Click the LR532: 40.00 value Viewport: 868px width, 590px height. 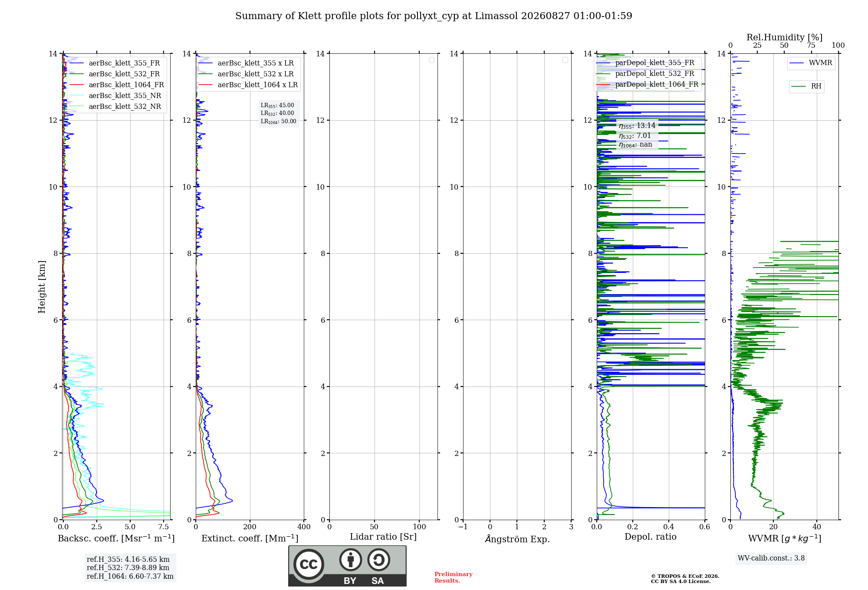coord(277,113)
